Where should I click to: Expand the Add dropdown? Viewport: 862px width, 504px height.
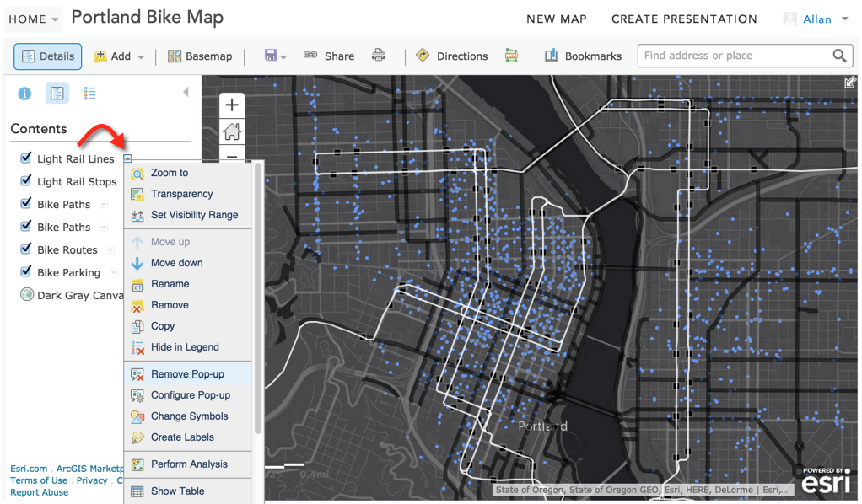[x=141, y=56]
